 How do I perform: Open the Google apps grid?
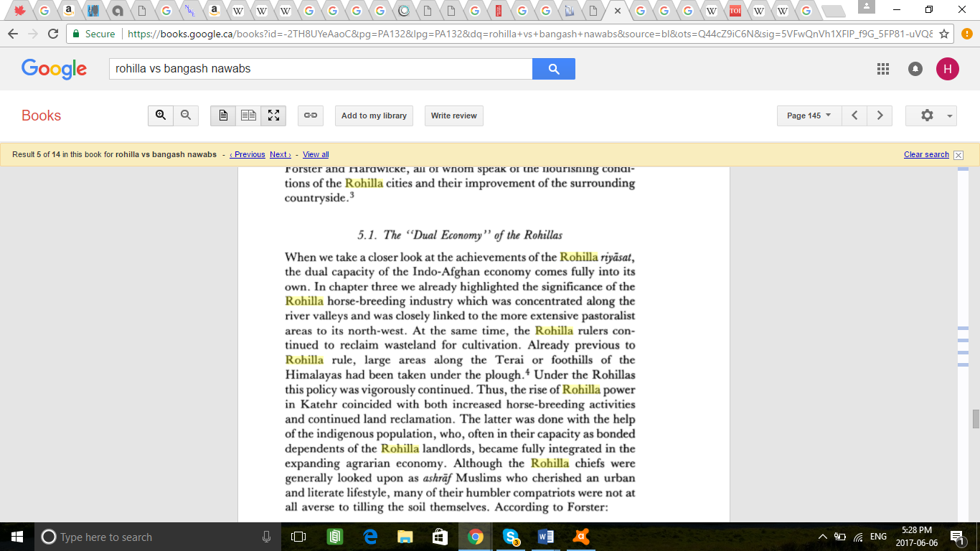click(883, 69)
